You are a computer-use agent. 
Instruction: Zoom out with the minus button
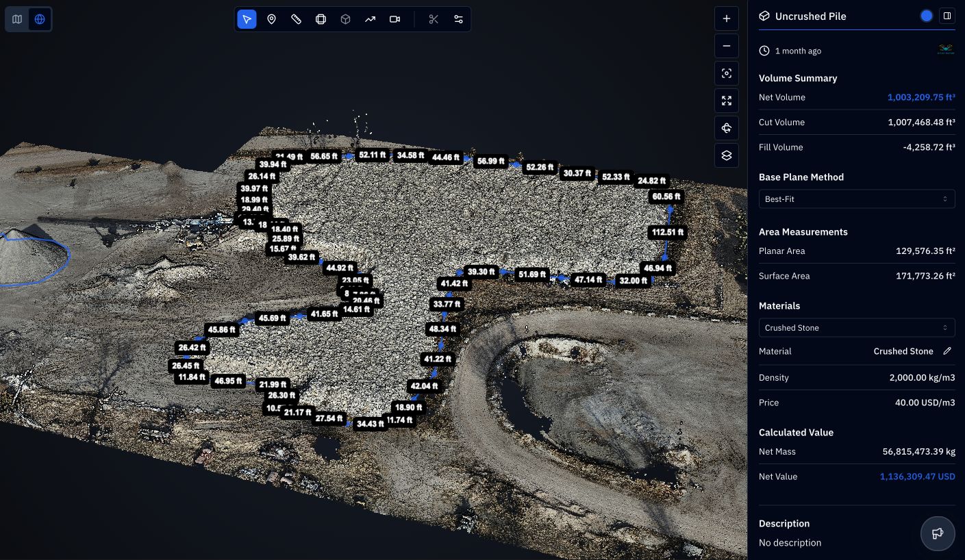point(727,46)
